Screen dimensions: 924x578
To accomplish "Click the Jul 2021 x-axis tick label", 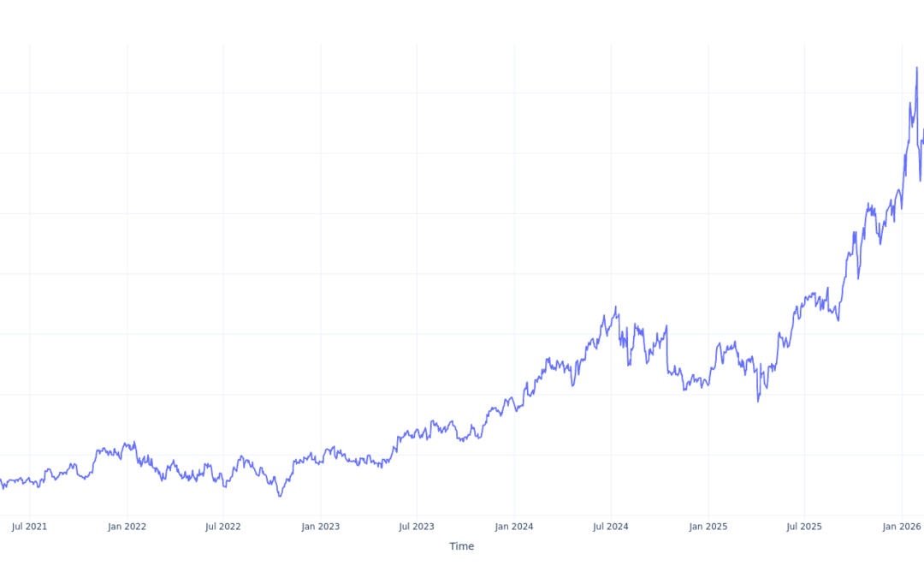I will (x=30, y=527).
